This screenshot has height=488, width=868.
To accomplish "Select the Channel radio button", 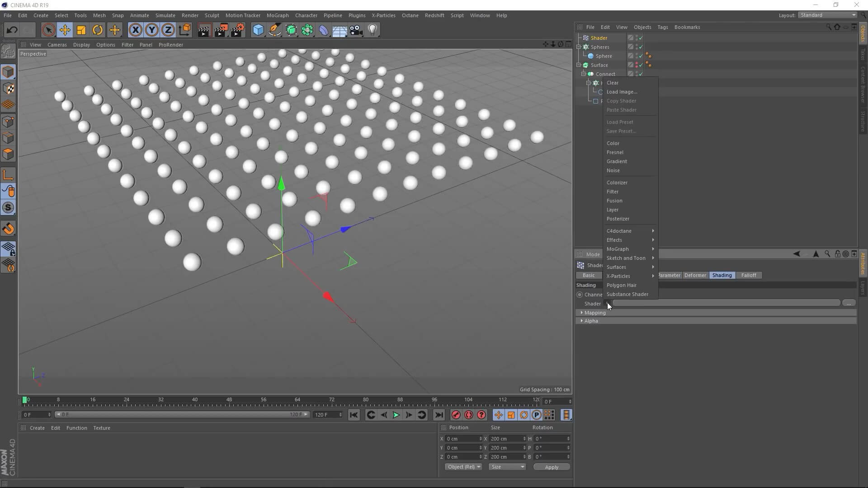I will [580, 295].
